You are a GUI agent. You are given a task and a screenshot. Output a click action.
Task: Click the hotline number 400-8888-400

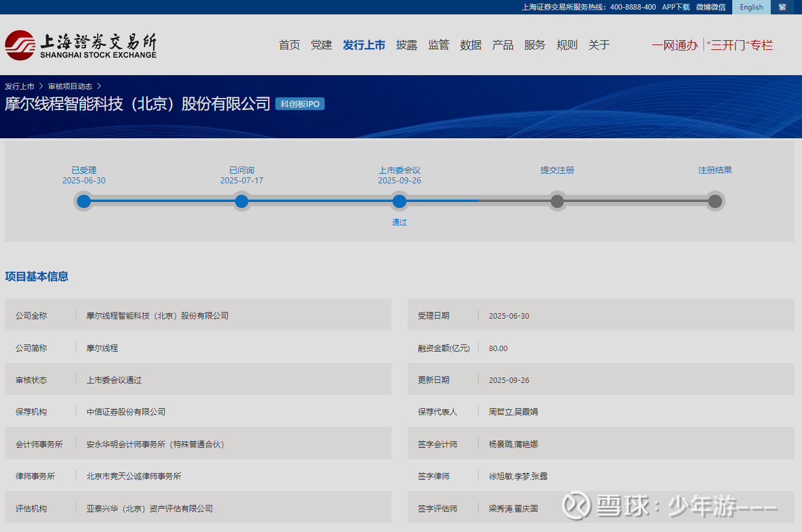(x=633, y=7)
